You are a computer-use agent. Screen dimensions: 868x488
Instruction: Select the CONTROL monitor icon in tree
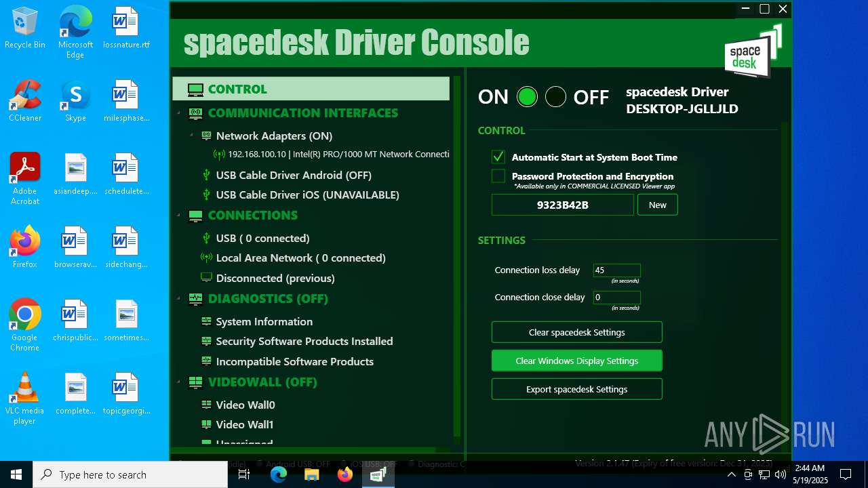[x=195, y=89]
